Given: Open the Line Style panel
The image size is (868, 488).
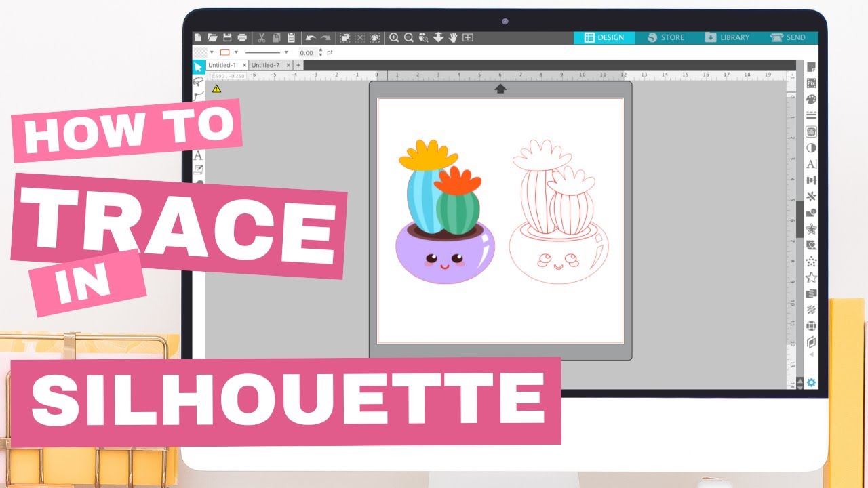Looking at the screenshot, I should (x=811, y=115).
